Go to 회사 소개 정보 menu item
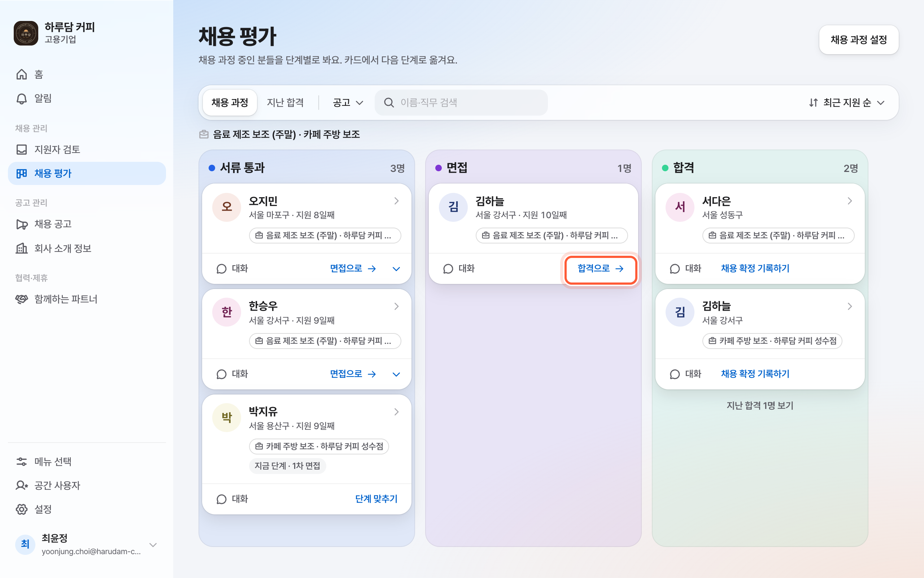 coord(87,249)
